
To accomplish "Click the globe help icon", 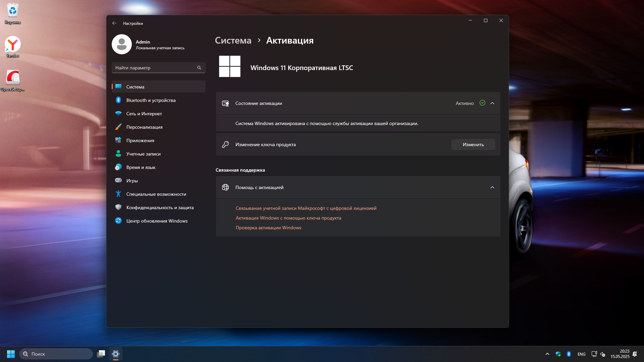I will click(225, 187).
